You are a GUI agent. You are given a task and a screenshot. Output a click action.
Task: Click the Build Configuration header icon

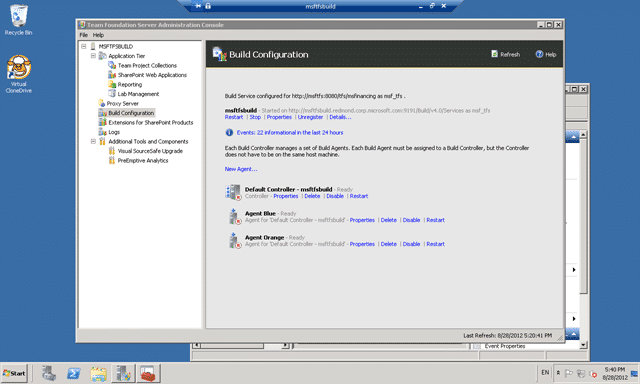tap(219, 54)
